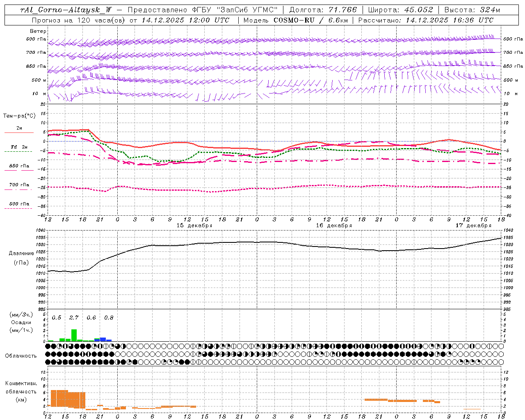Click the Ветер wind panel label
525x420 pixels.
38,31
